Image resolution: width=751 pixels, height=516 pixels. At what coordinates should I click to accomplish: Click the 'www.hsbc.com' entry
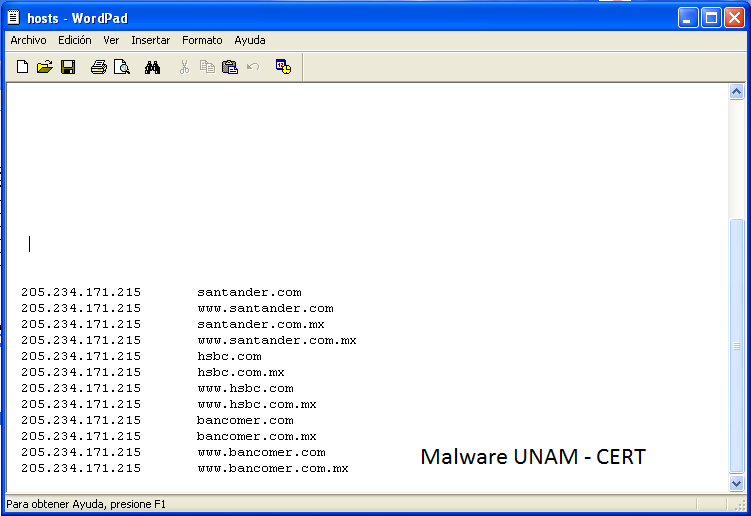click(x=245, y=388)
